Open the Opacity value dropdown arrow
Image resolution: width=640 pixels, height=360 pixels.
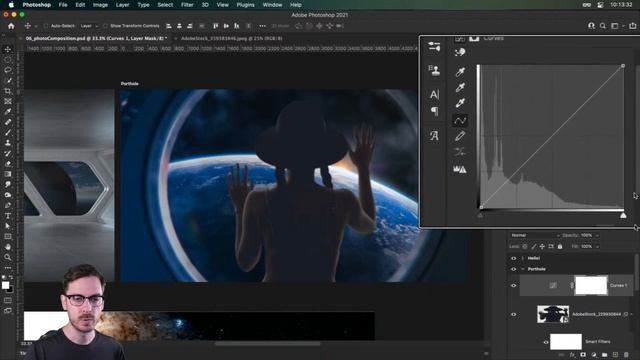pyautogui.click(x=597, y=236)
